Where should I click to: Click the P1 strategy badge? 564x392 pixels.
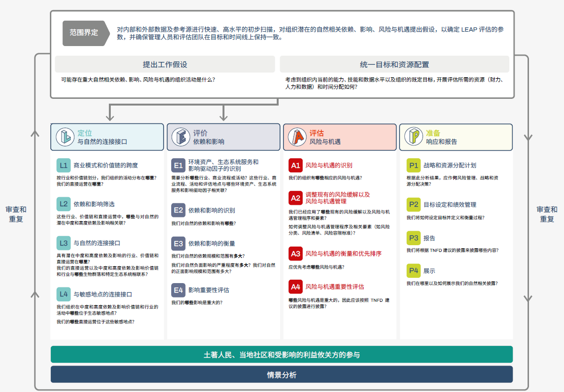point(413,165)
